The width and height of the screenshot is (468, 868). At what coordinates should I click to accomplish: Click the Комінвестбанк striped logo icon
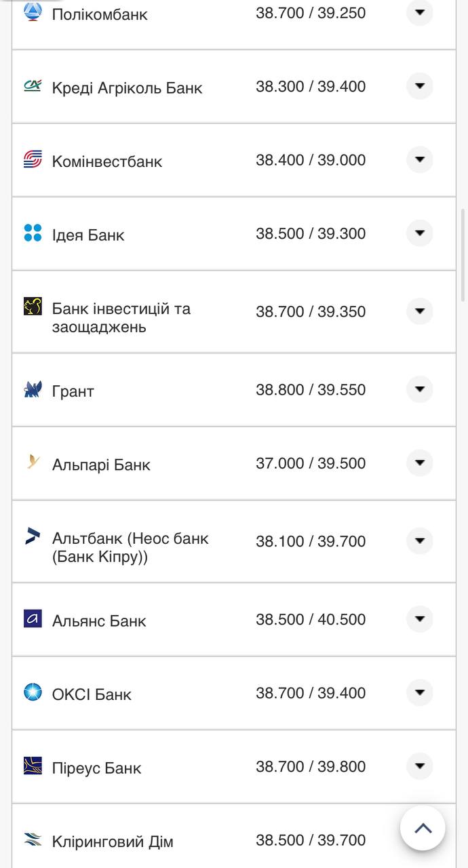[x=33, y=159]
